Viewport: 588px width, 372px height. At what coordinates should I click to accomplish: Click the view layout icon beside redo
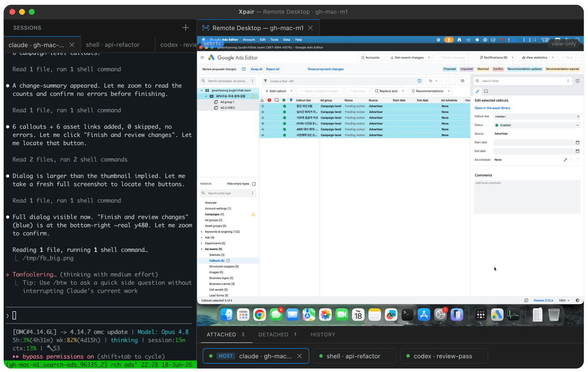tap(463, 81)
